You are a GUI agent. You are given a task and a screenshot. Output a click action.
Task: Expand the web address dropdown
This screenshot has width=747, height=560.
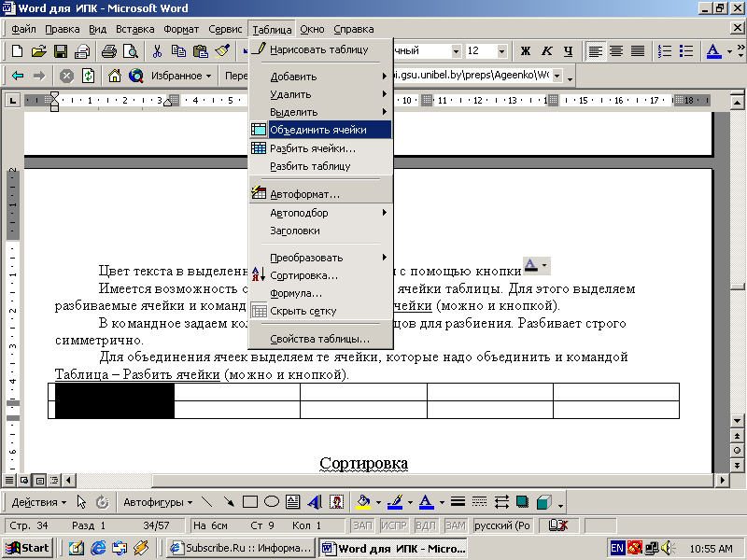pyautogui.click(x=557, y=76)
